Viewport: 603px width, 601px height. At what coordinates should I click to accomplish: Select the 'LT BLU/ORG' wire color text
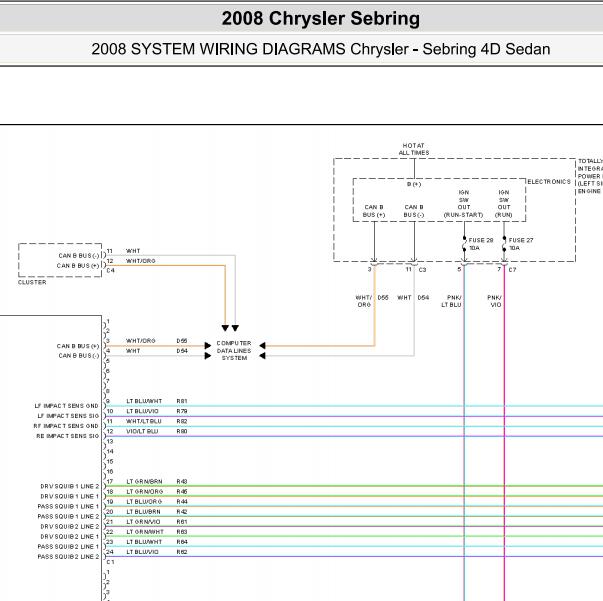(144, 501)
